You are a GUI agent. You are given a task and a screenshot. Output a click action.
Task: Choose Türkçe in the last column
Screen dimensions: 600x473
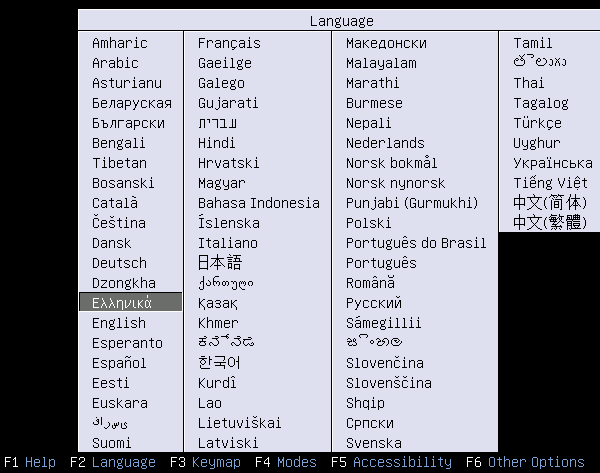click(538, 123)
